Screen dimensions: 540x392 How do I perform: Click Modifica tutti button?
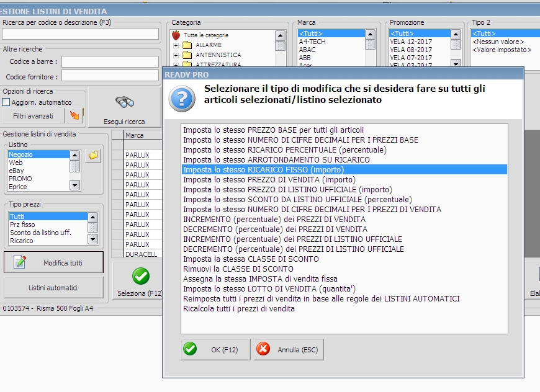pos(53,262)
